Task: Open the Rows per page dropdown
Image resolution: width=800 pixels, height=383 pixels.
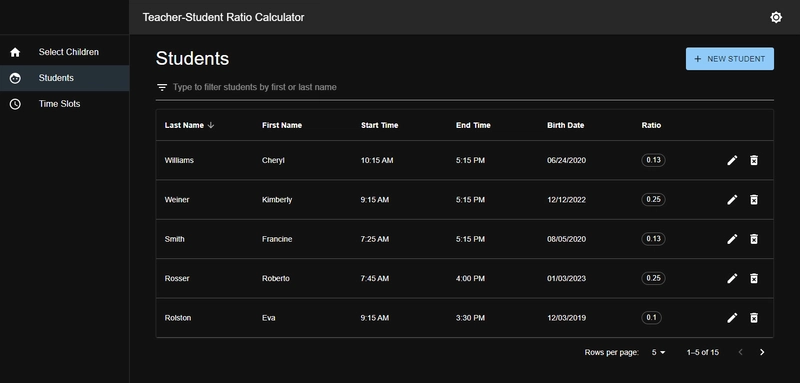Action: (659, 352)
